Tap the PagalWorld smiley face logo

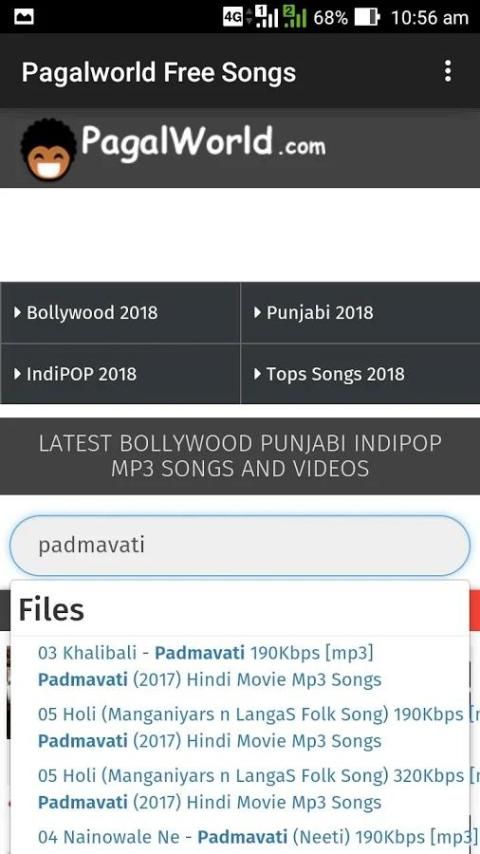[48, 150]
